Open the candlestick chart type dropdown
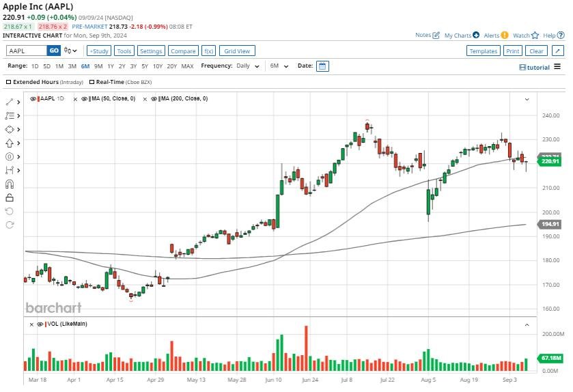Image resolution: width=573 pixels, height=392 pixels. click(70, 51)
